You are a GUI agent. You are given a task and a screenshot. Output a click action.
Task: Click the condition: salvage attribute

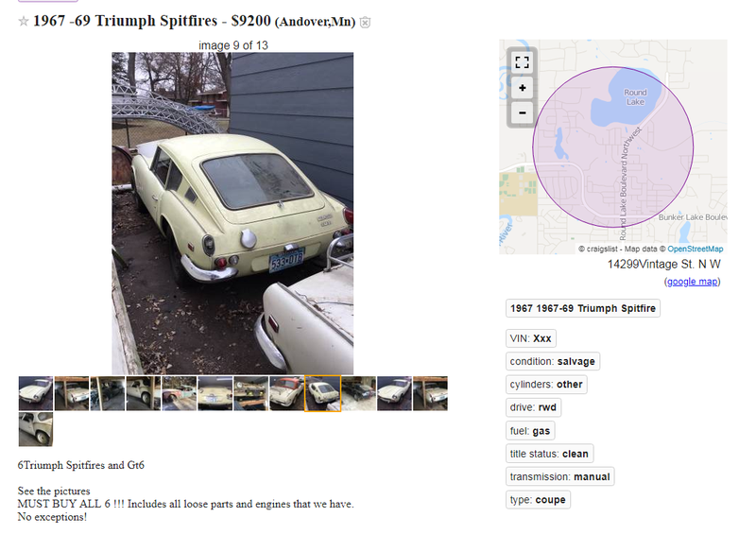click(x=553, y=361)
